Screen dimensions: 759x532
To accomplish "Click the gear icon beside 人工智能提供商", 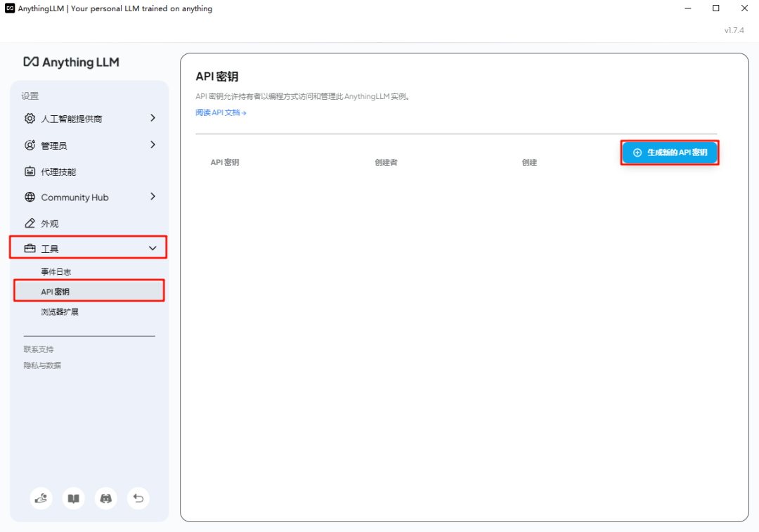I will (x=30, y=119).
